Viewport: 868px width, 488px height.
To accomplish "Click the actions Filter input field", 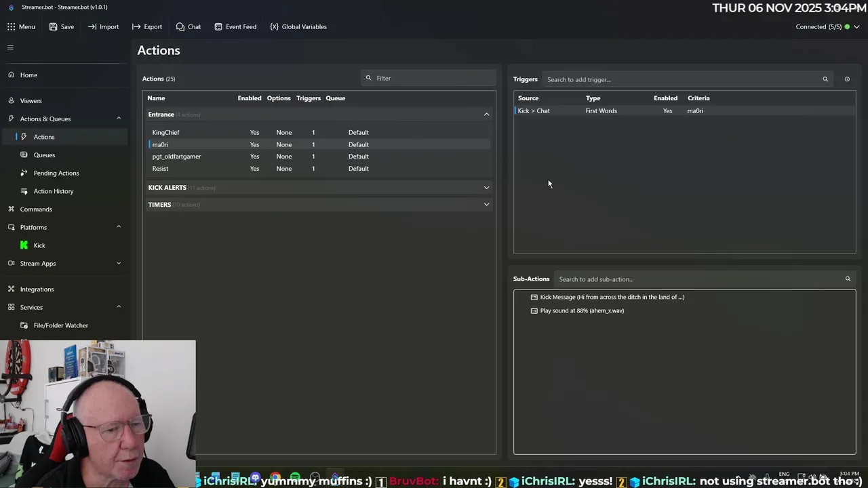I will 429,78.
